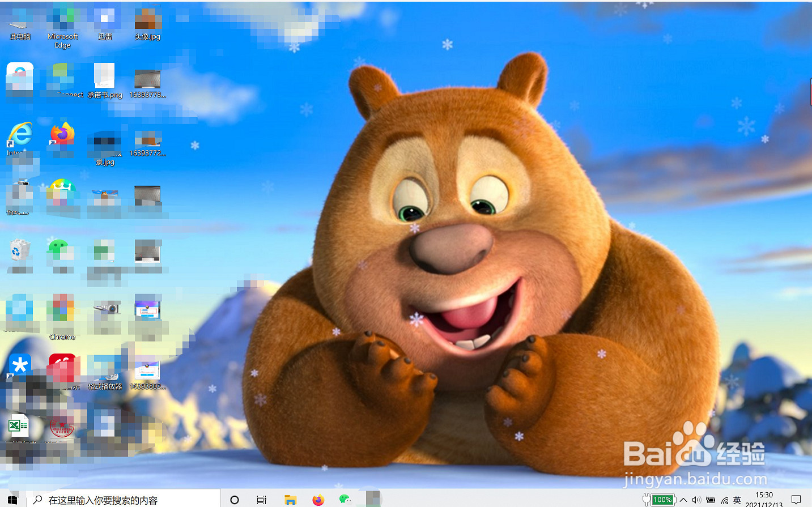Open the Recycle Bin icon
The height and width of the screenshot is (507, 812).
pos(20,251)
